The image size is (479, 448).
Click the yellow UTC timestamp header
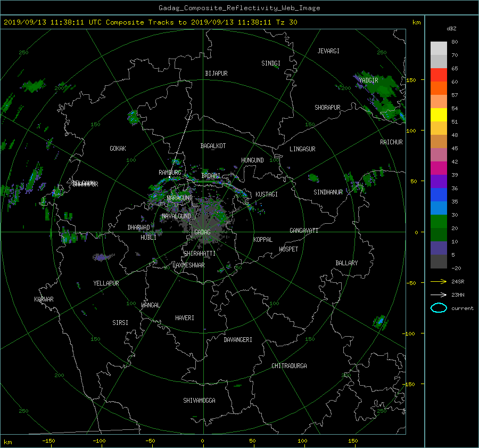click(150, 22)
